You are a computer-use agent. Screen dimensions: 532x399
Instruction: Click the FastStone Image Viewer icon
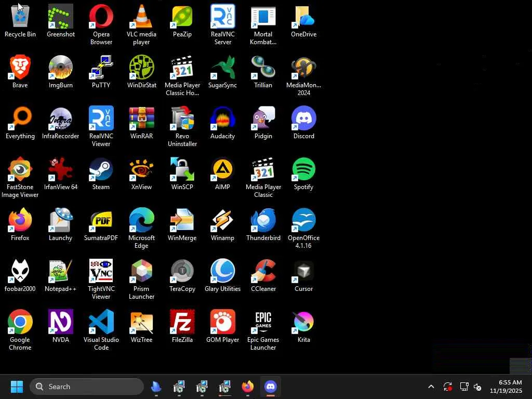[x=20, y=169]
